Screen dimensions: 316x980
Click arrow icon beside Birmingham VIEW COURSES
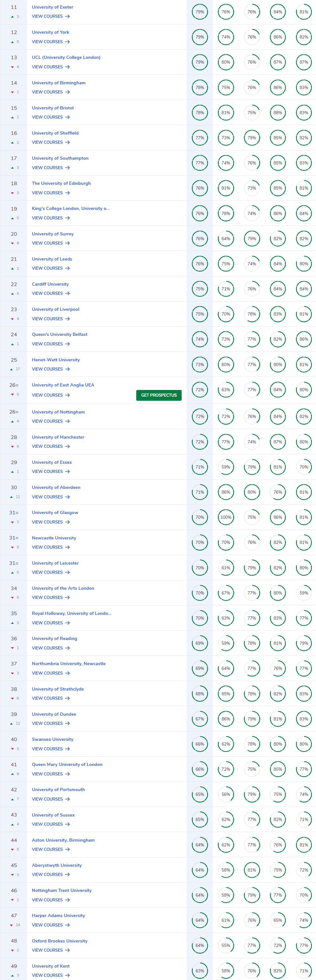[x=67, y=92]
